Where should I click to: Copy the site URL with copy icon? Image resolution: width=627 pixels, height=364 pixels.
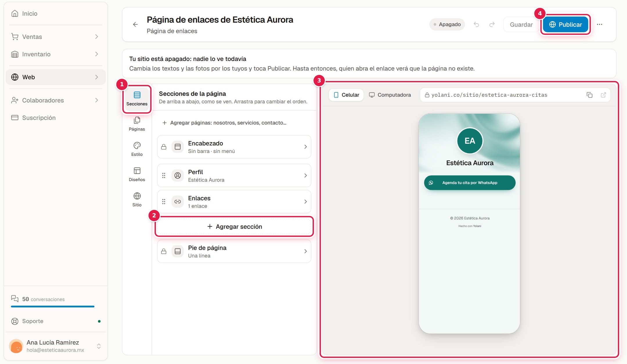point(590,95)
